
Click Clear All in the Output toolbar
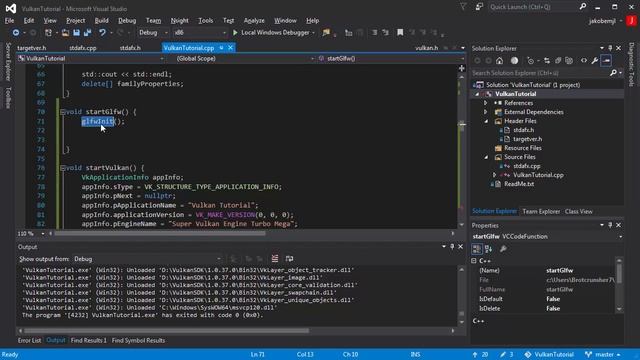coord(275,259)
